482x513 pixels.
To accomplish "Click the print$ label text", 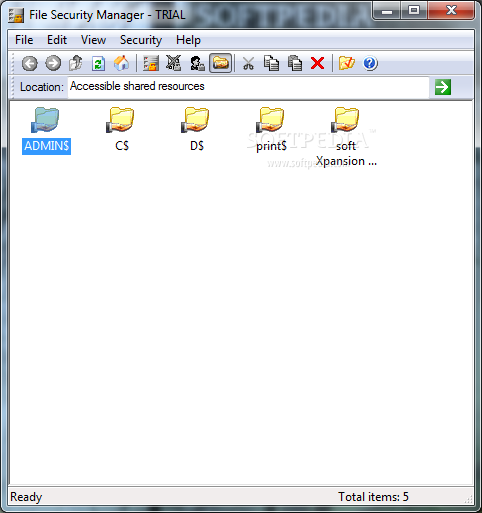I will click(271, 146).
